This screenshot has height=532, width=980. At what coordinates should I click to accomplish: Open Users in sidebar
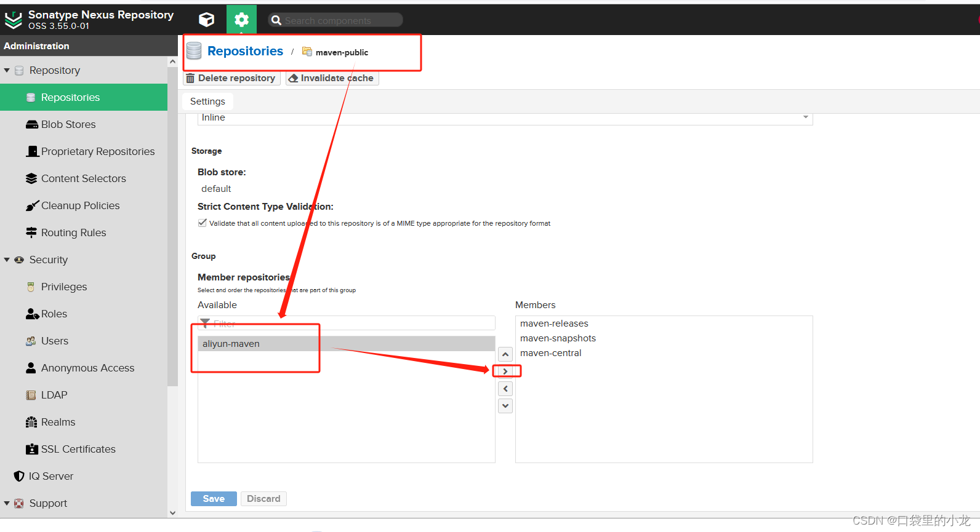pos(84,341)
